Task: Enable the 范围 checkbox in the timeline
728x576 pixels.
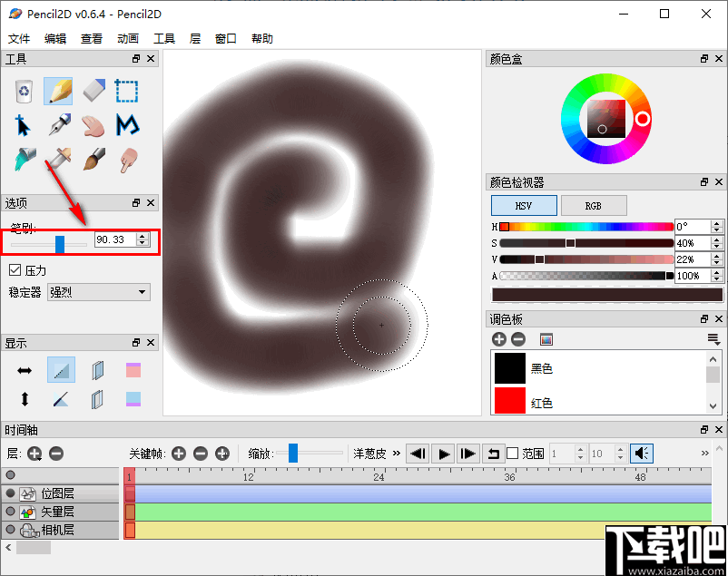Action: point(514,453)
